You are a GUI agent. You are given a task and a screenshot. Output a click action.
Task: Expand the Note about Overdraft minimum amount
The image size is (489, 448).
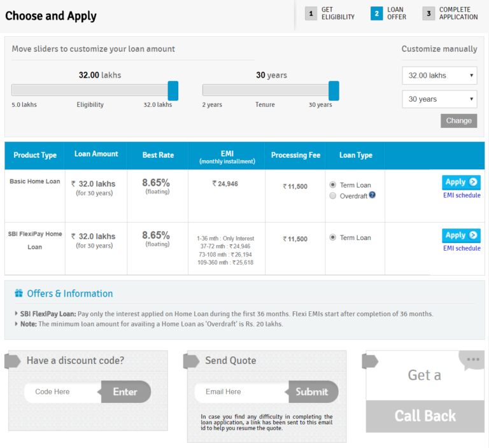pos(16,324)
